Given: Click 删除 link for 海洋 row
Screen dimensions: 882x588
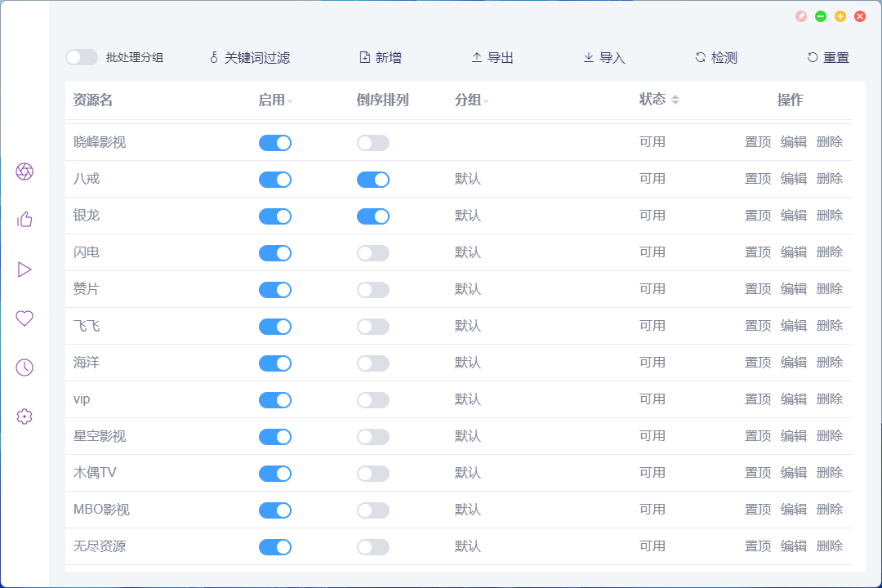Looking at the screenshot, I should (830, 363).
